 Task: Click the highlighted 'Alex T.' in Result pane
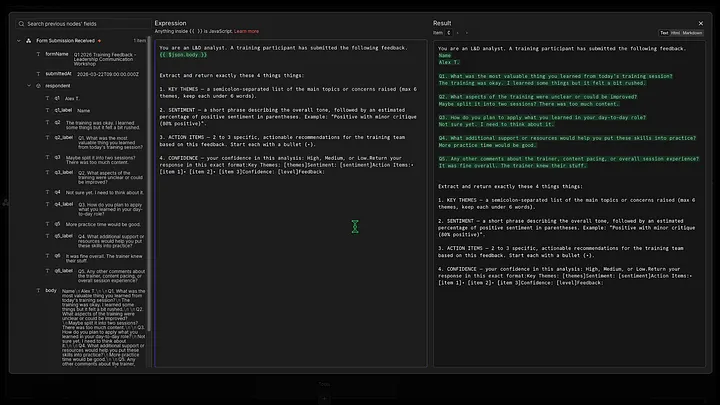pos(449,62)
